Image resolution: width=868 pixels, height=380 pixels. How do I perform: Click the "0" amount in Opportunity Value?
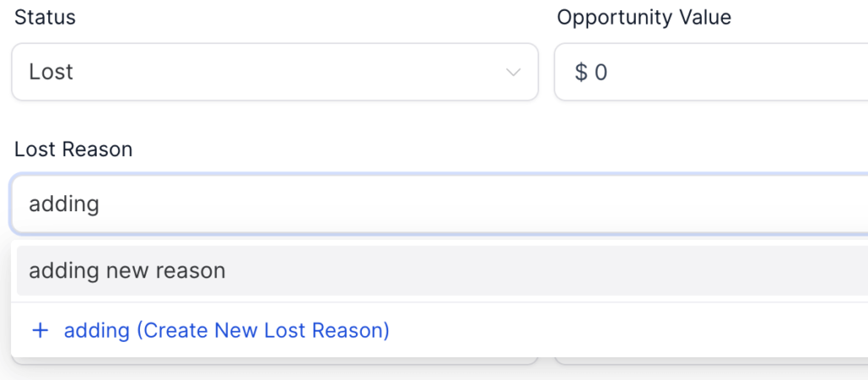coord(601,73)
